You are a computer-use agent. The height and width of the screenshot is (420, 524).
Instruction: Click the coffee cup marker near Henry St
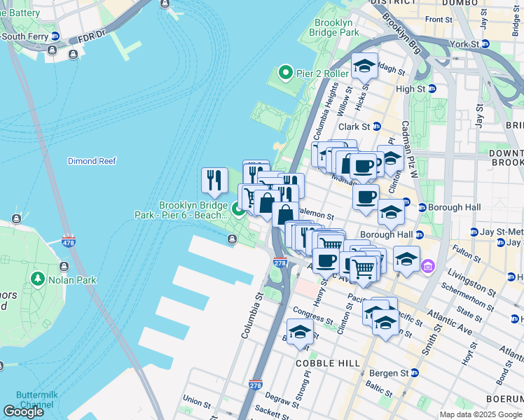click(x=326, y=261)
